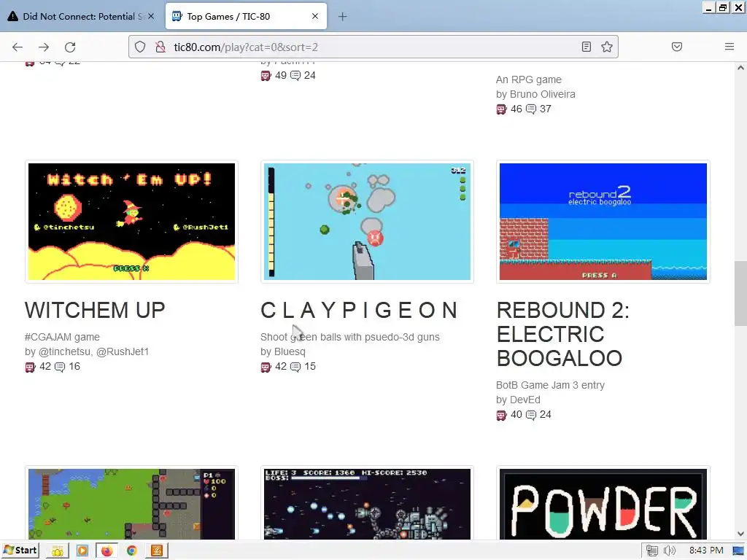Click the 'BotB Game Jam 3 entry' text

pyautogui.click(x=550, y=385)
